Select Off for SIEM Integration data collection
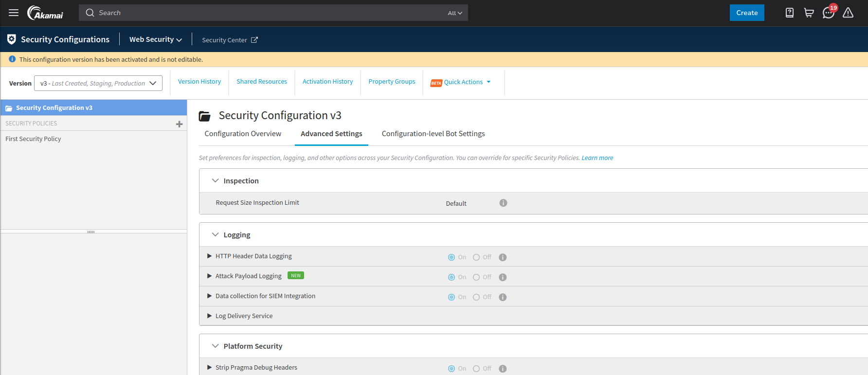 click(x=476, y=297)
